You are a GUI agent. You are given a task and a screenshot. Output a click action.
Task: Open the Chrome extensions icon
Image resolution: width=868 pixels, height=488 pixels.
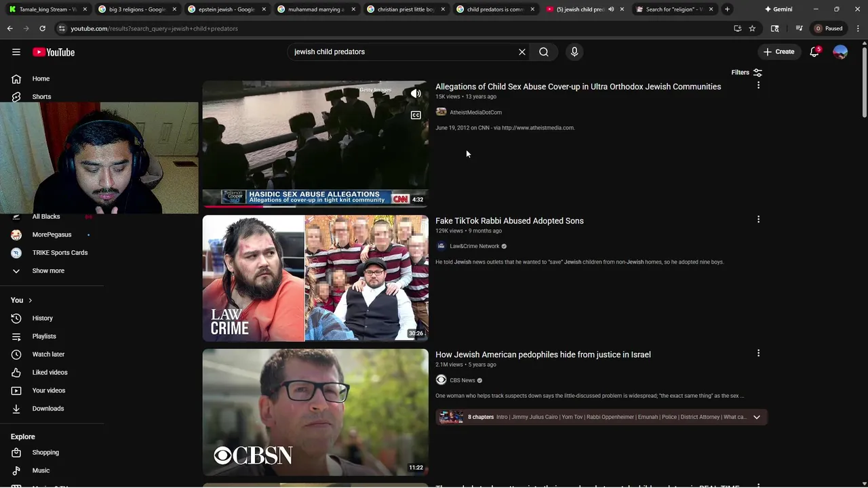(x=775, y=28)
